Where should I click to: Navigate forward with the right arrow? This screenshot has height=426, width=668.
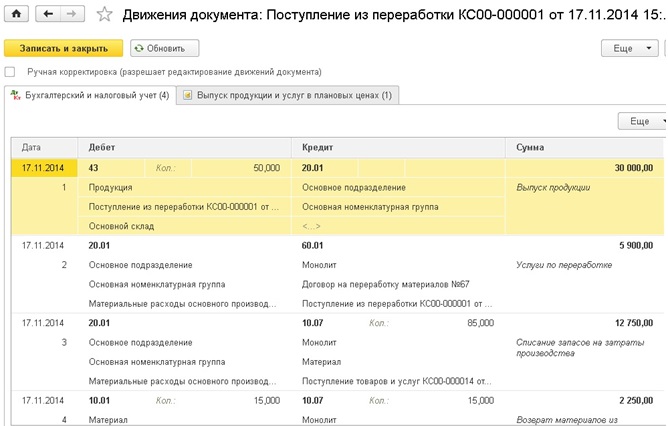pyautogui.click(x=72, y=14)
